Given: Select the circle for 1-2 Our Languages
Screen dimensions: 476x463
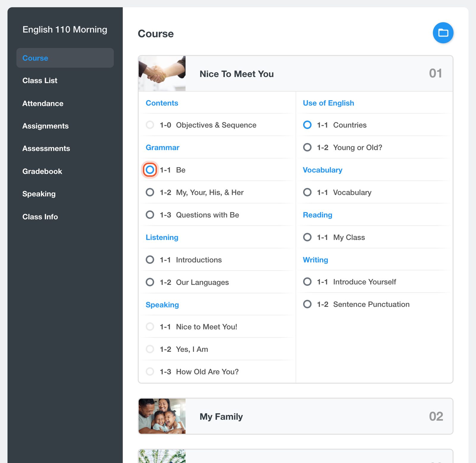Looking at the screenshot, I should pyautogui.click(x=150, y=282).
